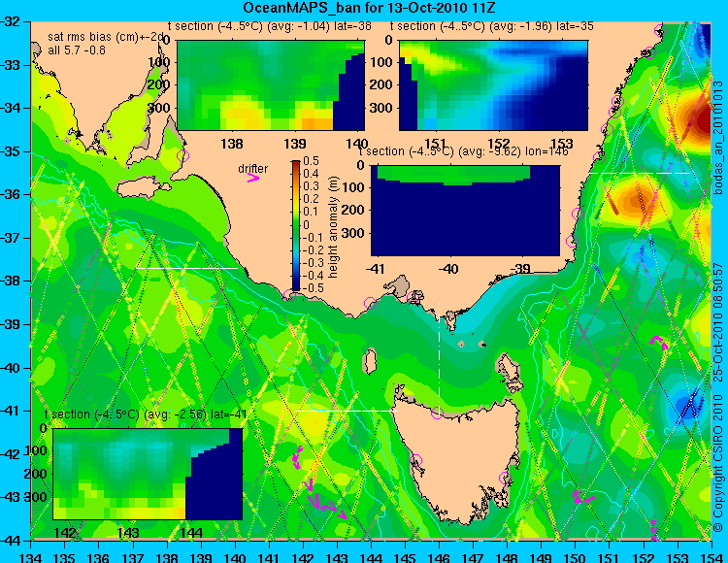Click the 139 label under the lat=-38 inset
Screen dimensions: 728x563
tap(295, 144)
